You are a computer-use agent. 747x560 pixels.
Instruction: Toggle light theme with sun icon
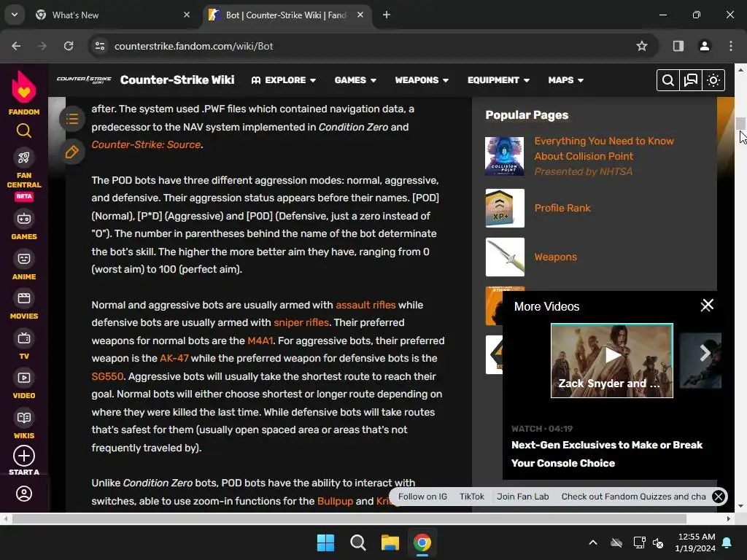point(713,80)
